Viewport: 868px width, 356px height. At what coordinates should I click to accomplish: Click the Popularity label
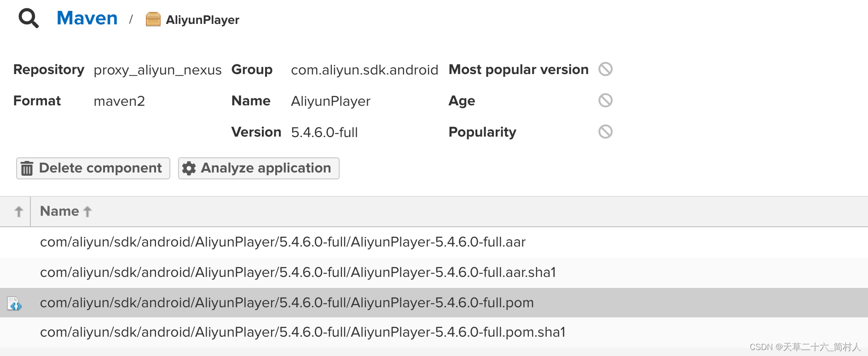tap(482, 132)
